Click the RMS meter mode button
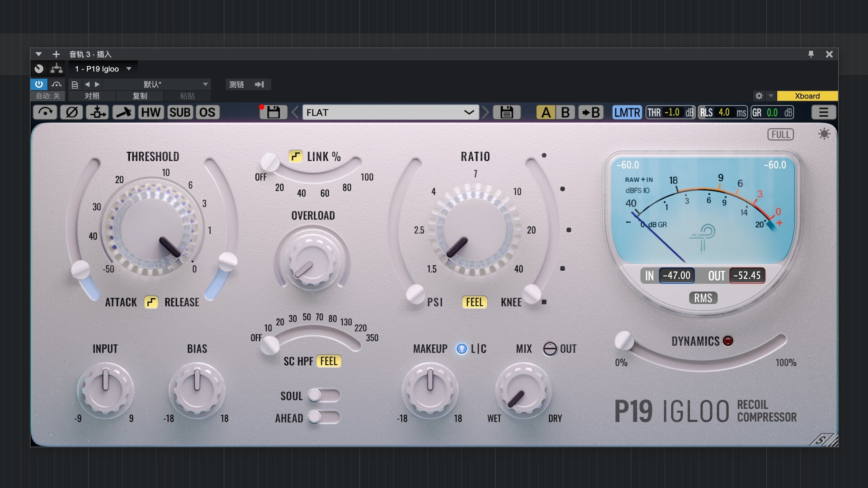The image size is (868, 488). 703,298
